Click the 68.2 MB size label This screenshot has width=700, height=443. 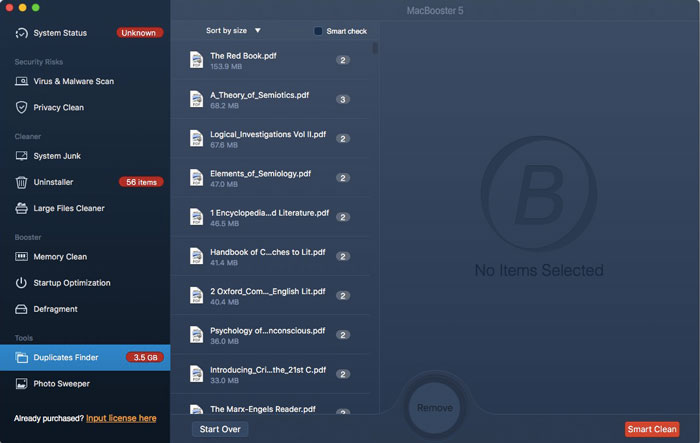click(225, 106)
